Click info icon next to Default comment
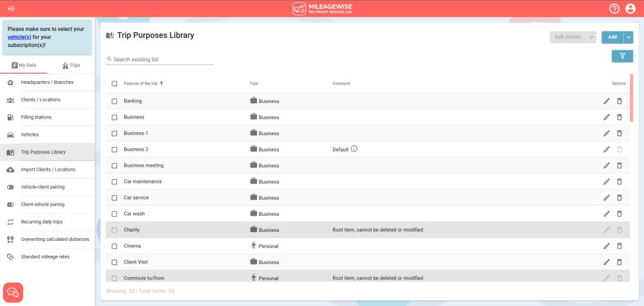644x306 pixels. tap(354, 149)
